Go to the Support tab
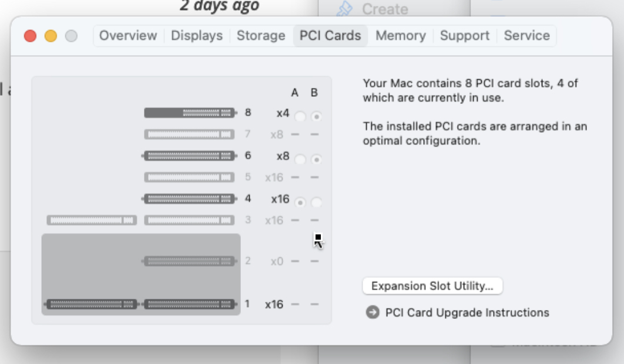Viewport: 624px width, 364px height. click(x=465, y=35)
